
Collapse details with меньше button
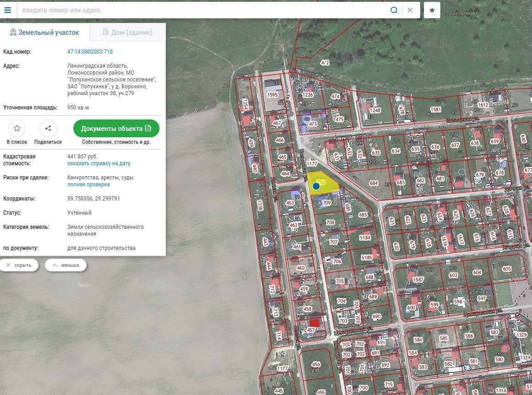tap(66, 265)
